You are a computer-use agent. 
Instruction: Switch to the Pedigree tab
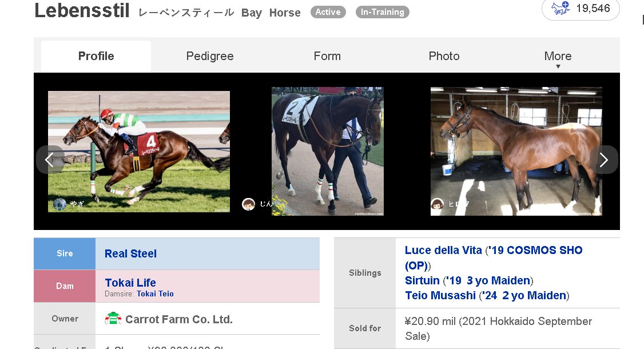pyautogui.click(x=210, y=56)
